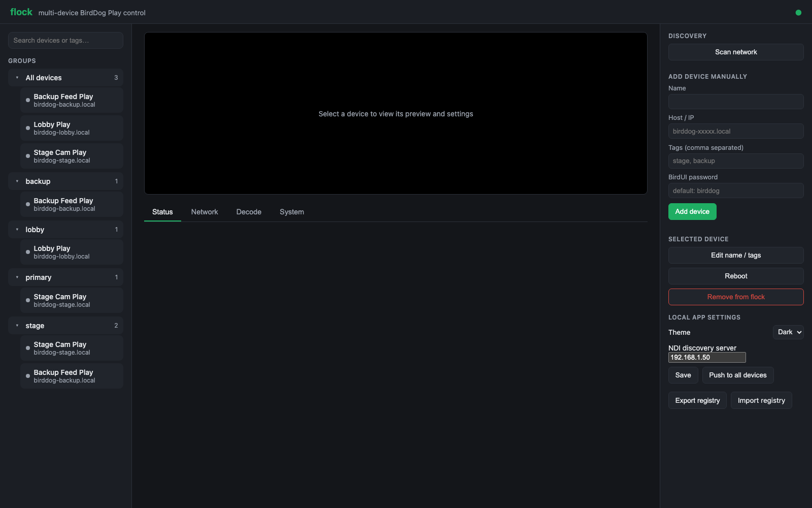Click the 'Select a device to view' message

[396, 114]
